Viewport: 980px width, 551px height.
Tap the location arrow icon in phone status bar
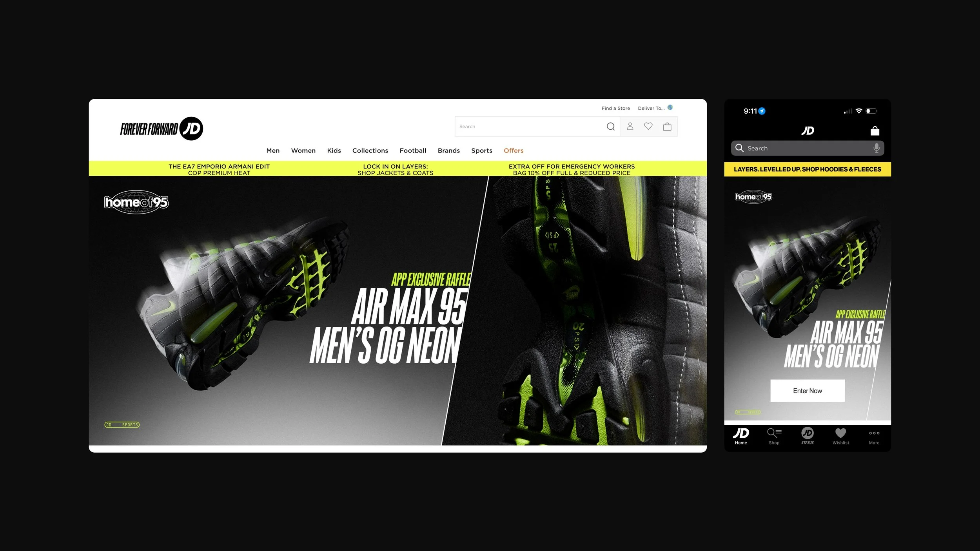[762, 111]
